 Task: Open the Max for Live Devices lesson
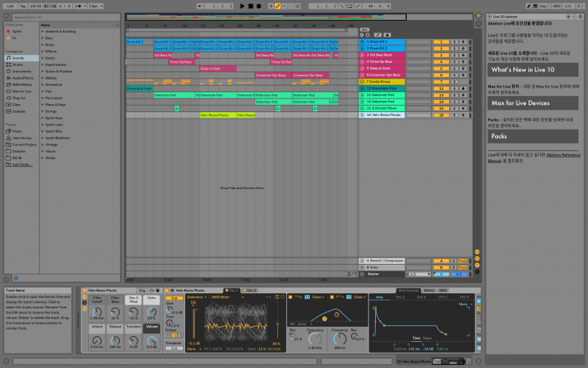[520, 103]
